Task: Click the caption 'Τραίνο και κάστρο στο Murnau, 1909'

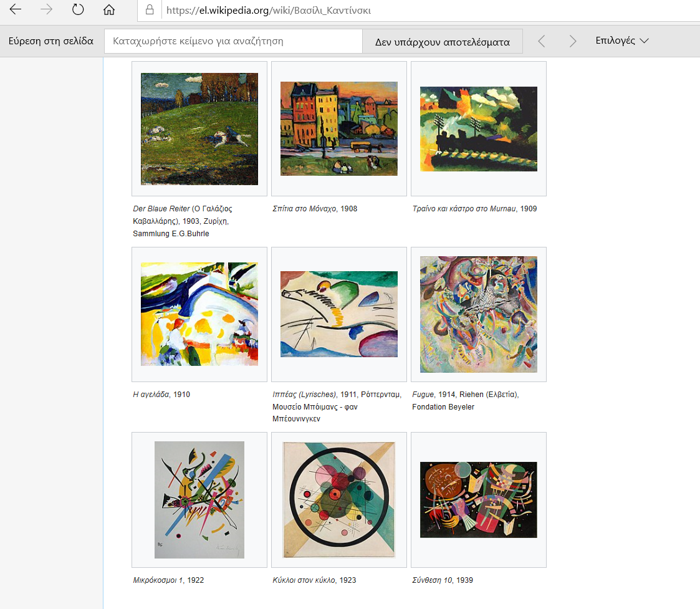Action: click(x=474, y=209)
